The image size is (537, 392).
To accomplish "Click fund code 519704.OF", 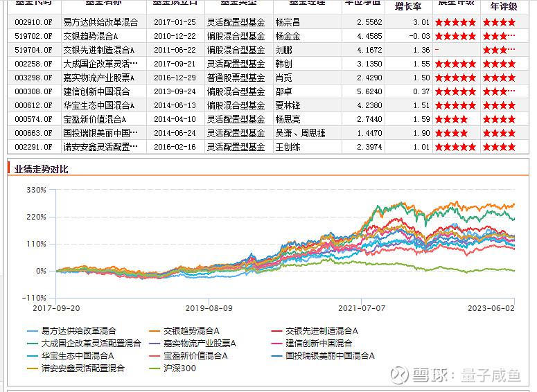I will pyautogui.click(x=33, y=51).
